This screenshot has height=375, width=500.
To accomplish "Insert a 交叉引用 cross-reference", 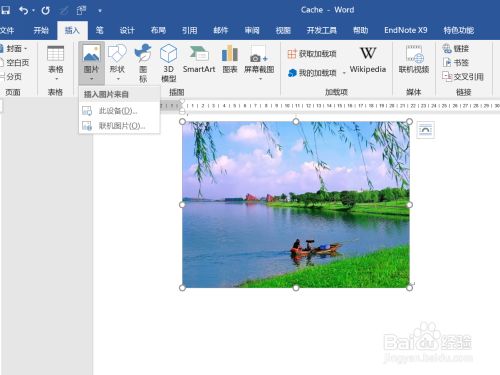I will pyautogui.click(x=463, y=77).
